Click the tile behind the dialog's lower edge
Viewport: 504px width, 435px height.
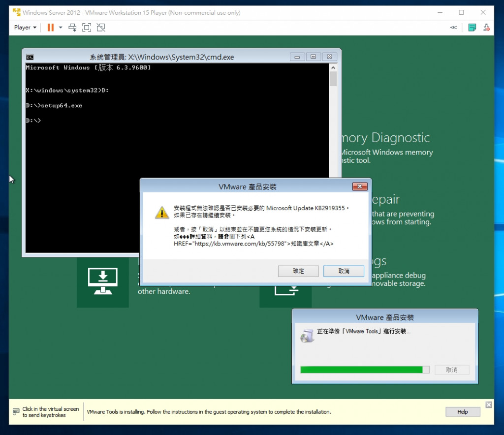(x=285, y=296)
